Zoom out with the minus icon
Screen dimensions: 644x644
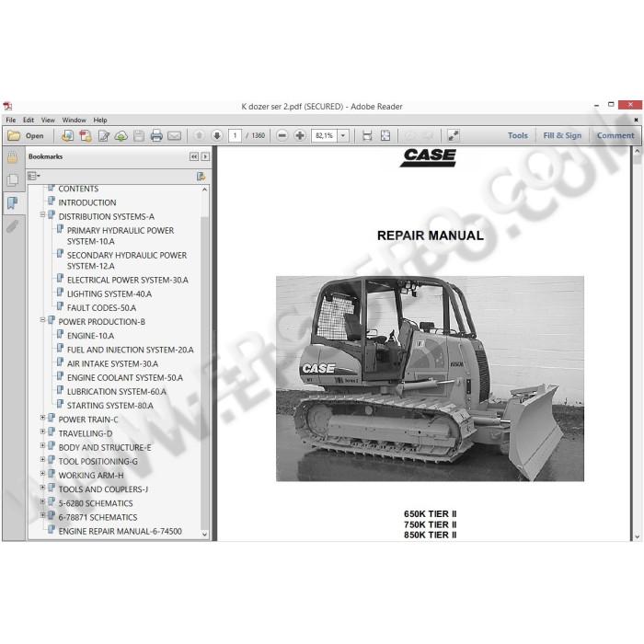click(x=282, y=135)
